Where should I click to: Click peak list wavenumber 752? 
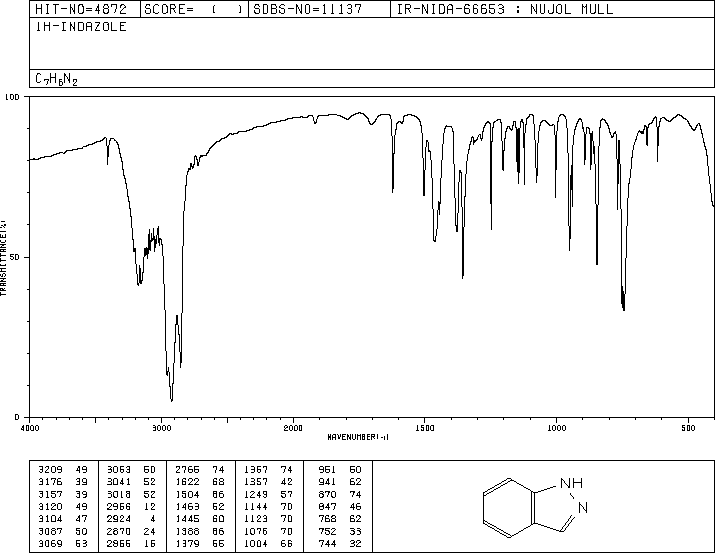[x=327, y=531]
